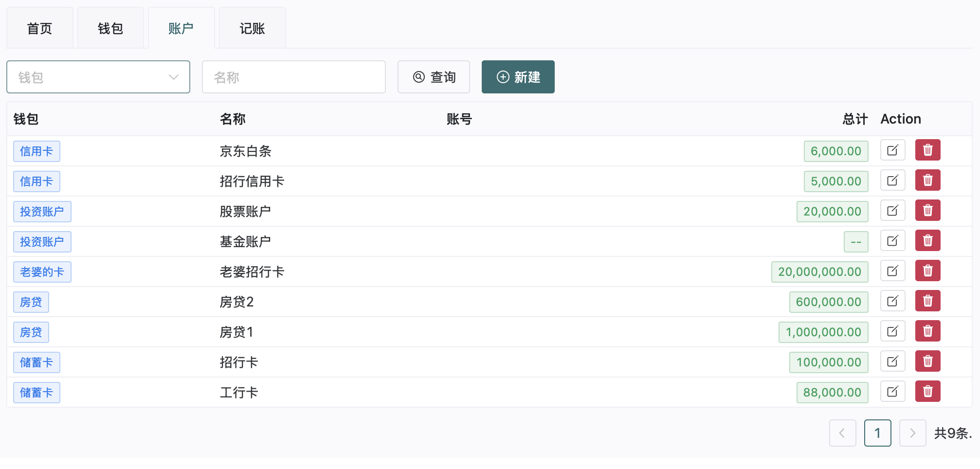Image resolution: width=980 pixels, height=469 pixels.
Task: Delete the 招行信用卡 account row
Action: pos(927,180)
